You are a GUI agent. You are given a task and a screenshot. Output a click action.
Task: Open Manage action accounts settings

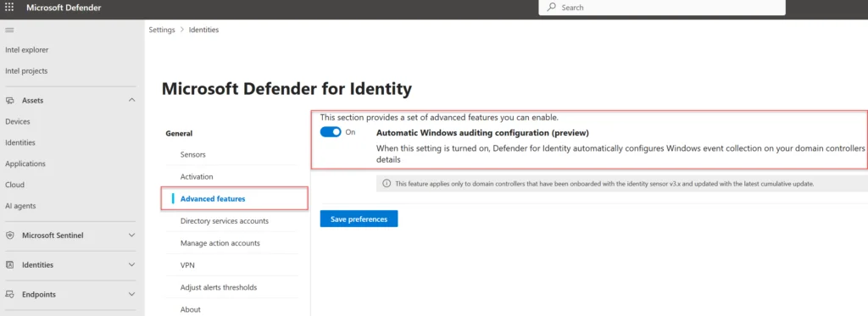(x=220, y=243)
